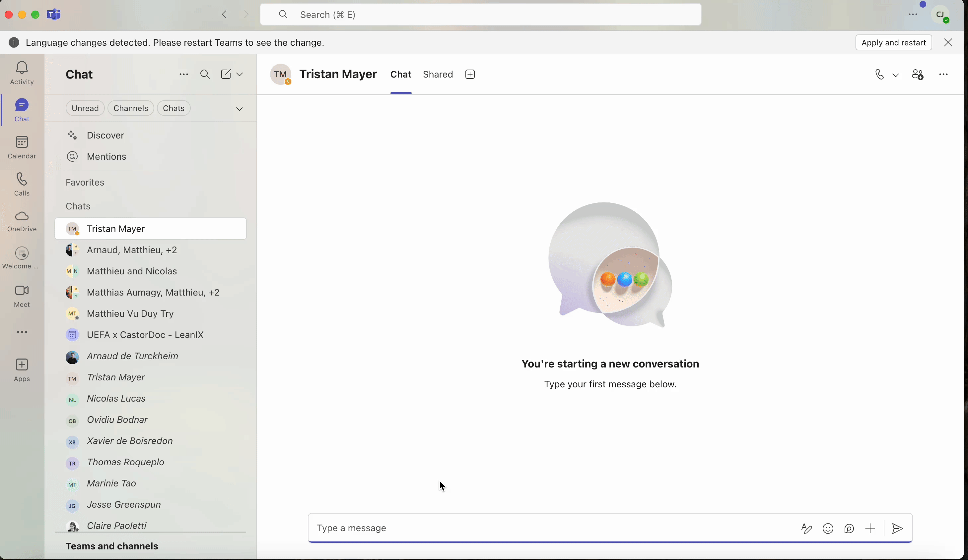Open the Apps store icon

22,364
